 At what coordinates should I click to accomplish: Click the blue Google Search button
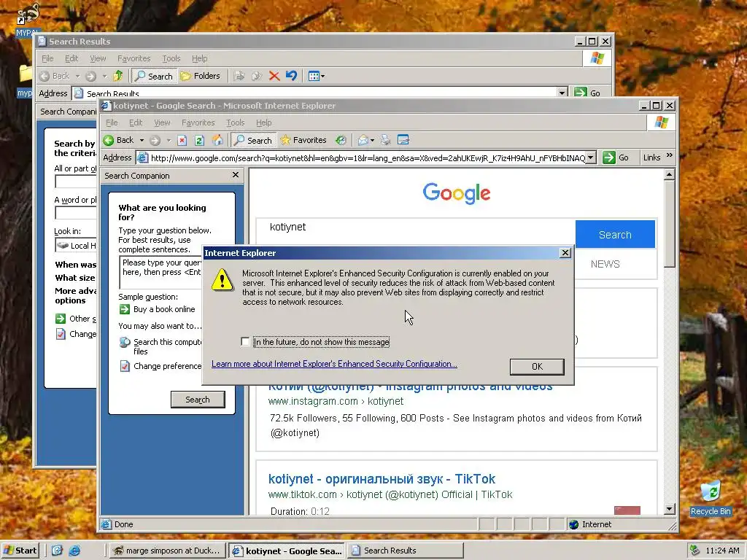615,234
